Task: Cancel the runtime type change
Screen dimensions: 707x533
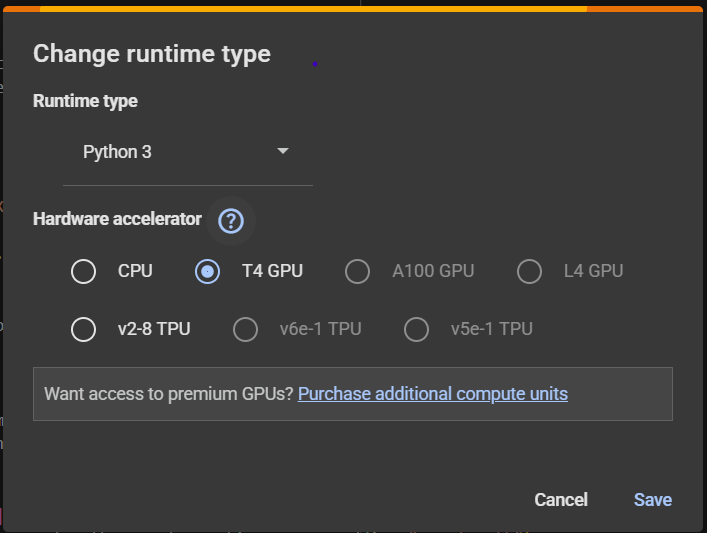Action: 561,500
